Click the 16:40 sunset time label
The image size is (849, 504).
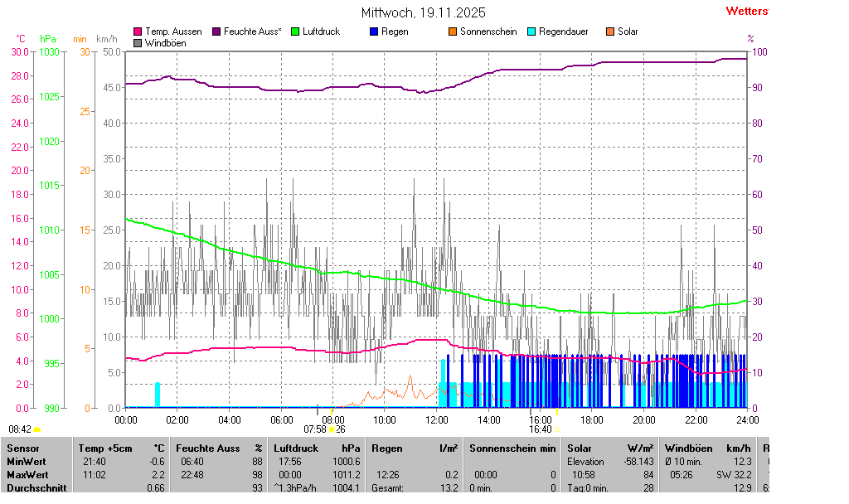pyautogui.click(x=541, y=429)
